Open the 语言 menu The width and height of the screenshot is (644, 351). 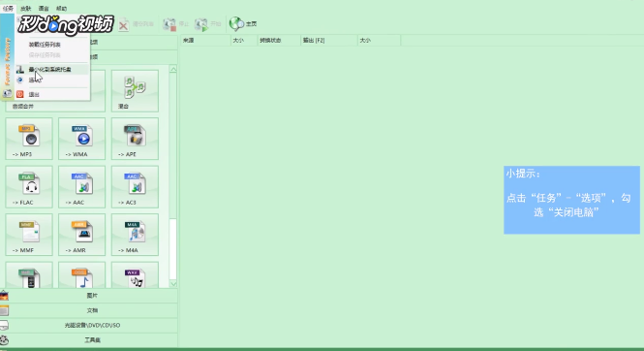point(44,8)
